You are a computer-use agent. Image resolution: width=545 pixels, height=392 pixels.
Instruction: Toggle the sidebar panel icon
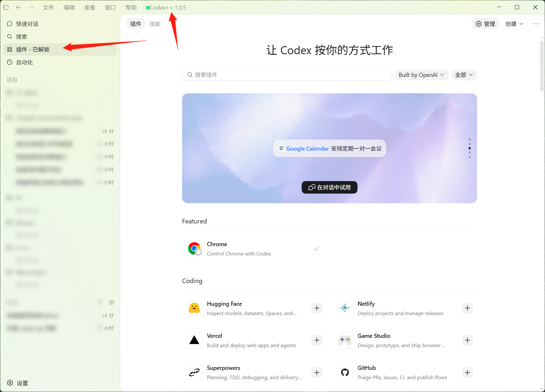coord(6,7)
